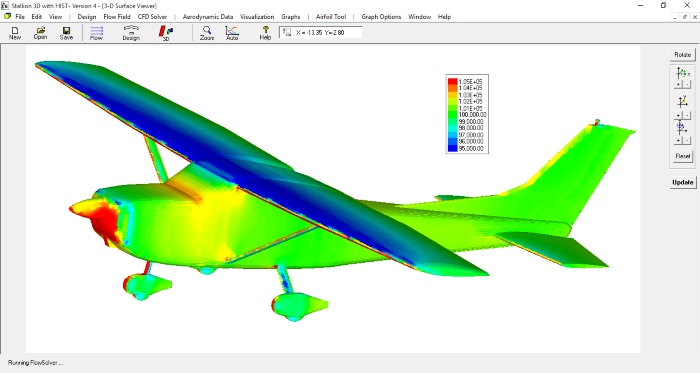Click the Auto scale toolbar icon
Image resolution: width=700 pixels, height=373 pixels.
tap(232, 33)
